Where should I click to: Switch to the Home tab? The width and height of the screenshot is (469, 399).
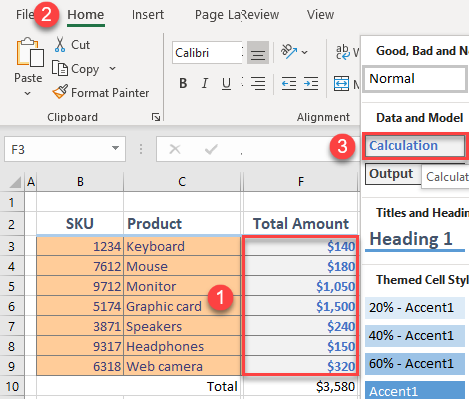click(86, 15)
